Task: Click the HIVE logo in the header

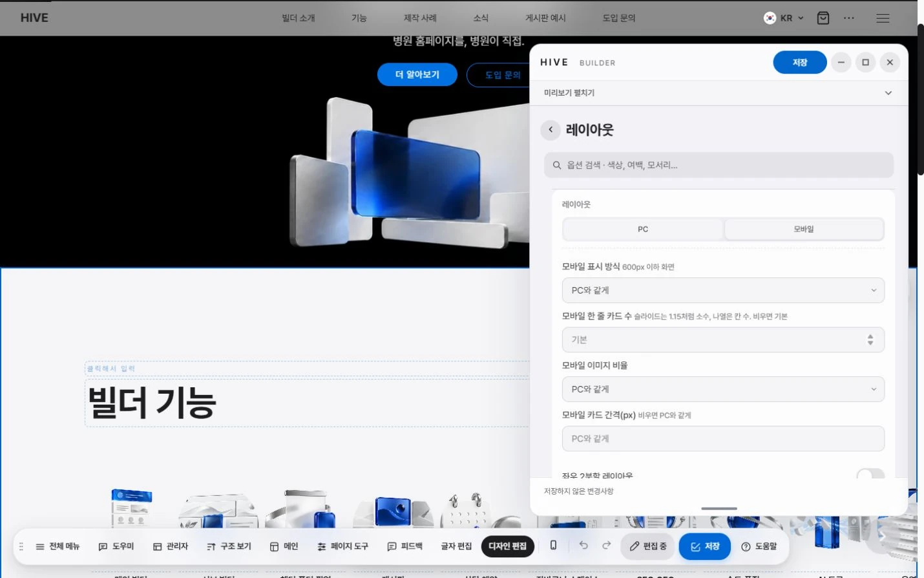Action: coord(34,18)
